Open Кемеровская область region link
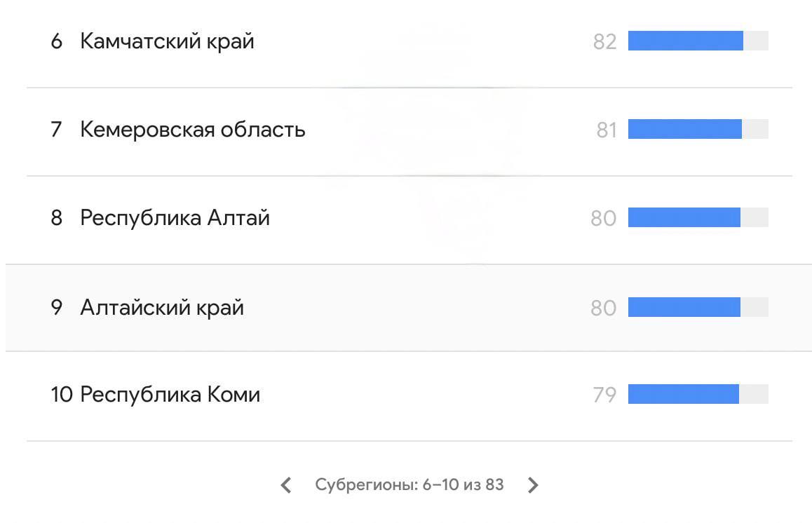The height and width of the screenshot is (523, 812). tap(192, 130)
